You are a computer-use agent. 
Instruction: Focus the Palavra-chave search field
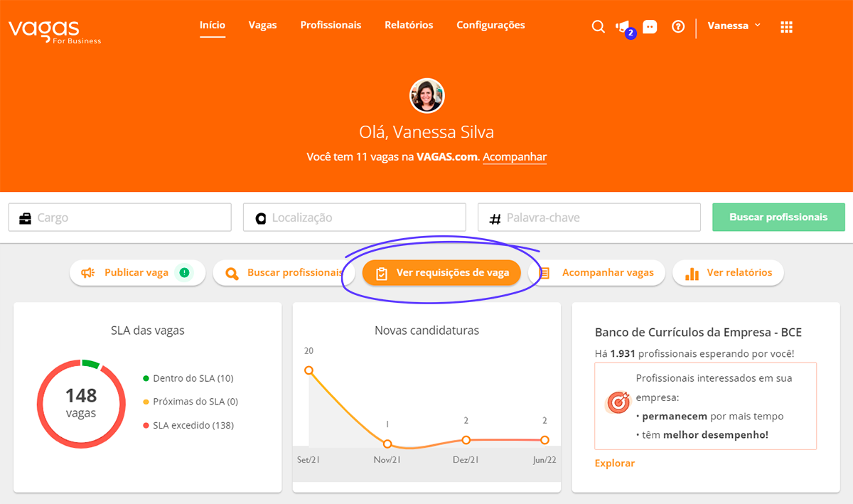point(589,218)
